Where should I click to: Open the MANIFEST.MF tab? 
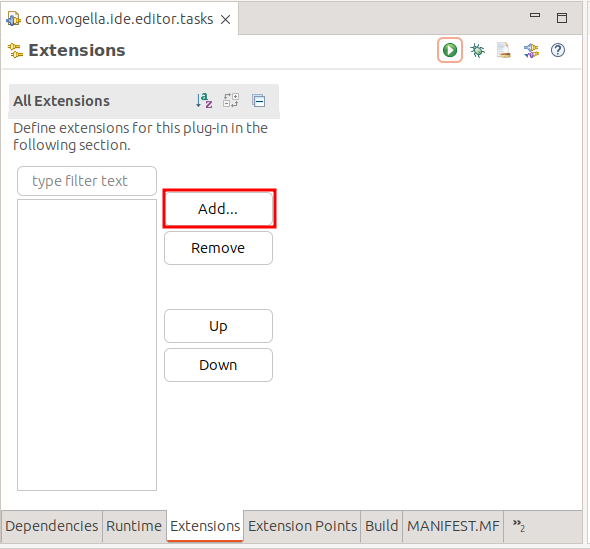coord(453,526)
